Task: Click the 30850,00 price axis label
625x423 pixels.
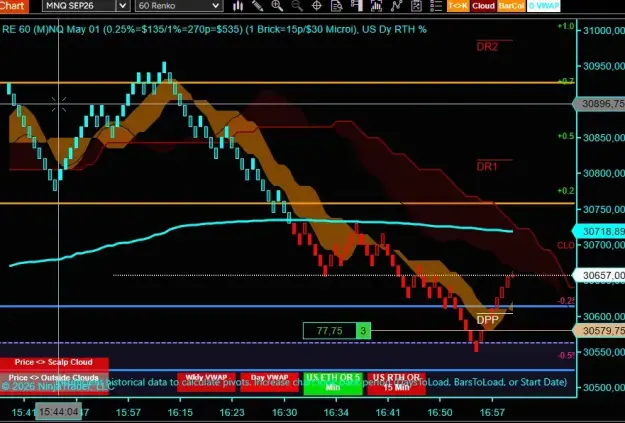Action: pos(603,138)
